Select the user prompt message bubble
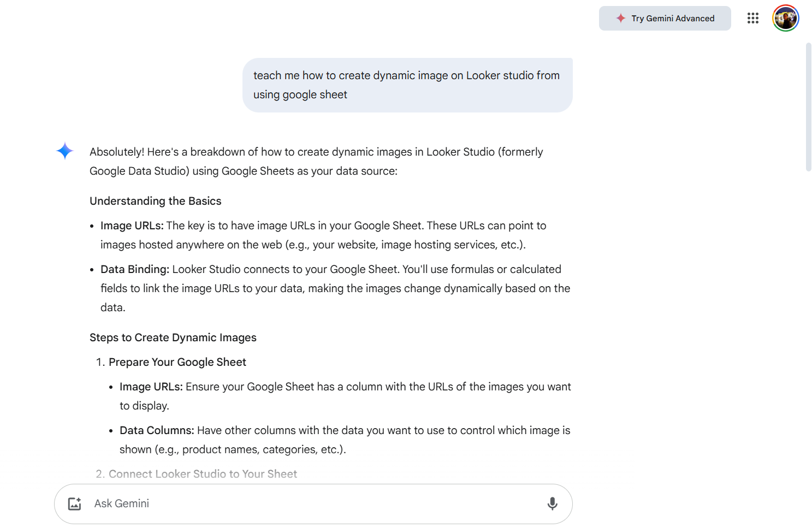812x528 pixels. coord(407,85)
